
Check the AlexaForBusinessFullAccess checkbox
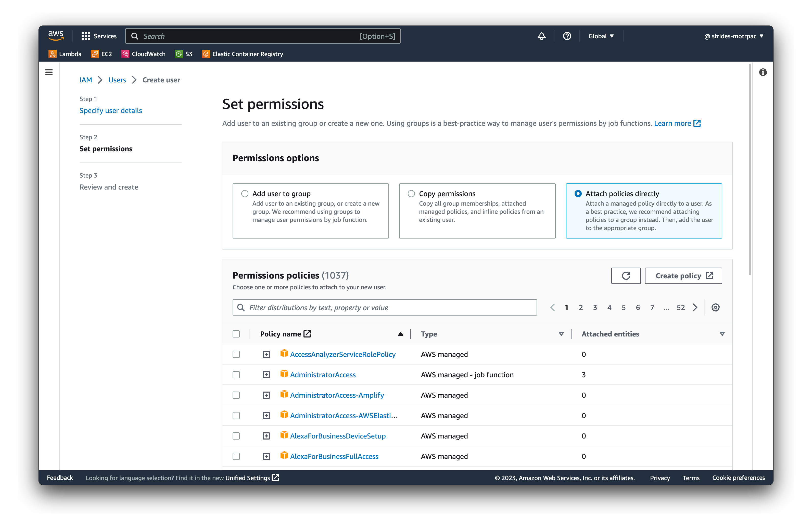click(x=236, y=456)
